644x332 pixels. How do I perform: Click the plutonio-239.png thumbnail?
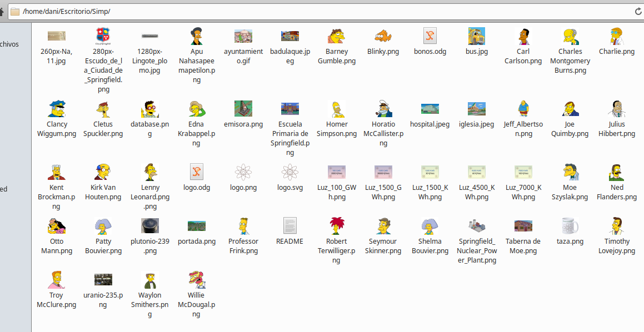point(150,226)
